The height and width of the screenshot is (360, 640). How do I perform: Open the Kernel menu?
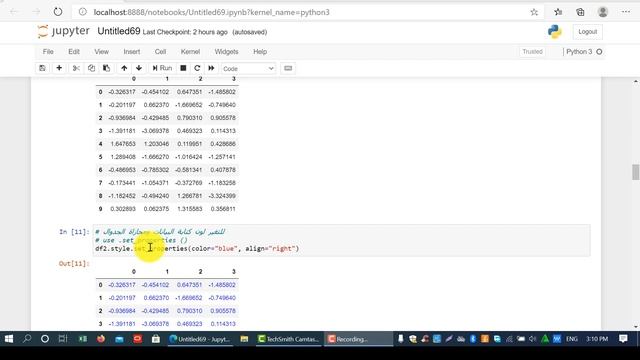190,52
